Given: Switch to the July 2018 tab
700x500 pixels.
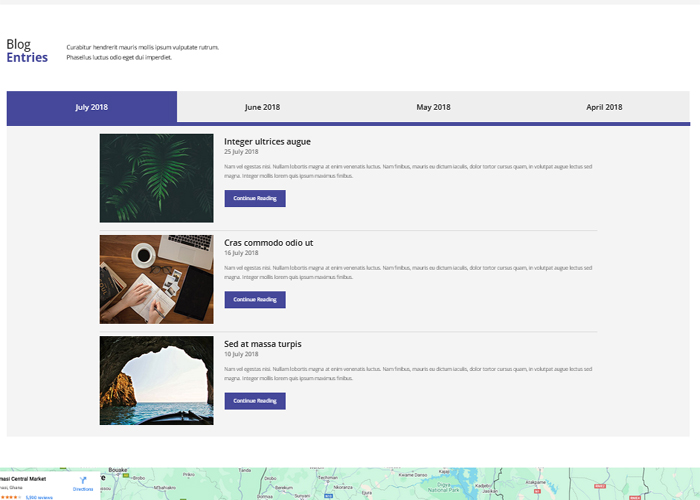Looking at the screenshot, I should (x=92, y=107).
